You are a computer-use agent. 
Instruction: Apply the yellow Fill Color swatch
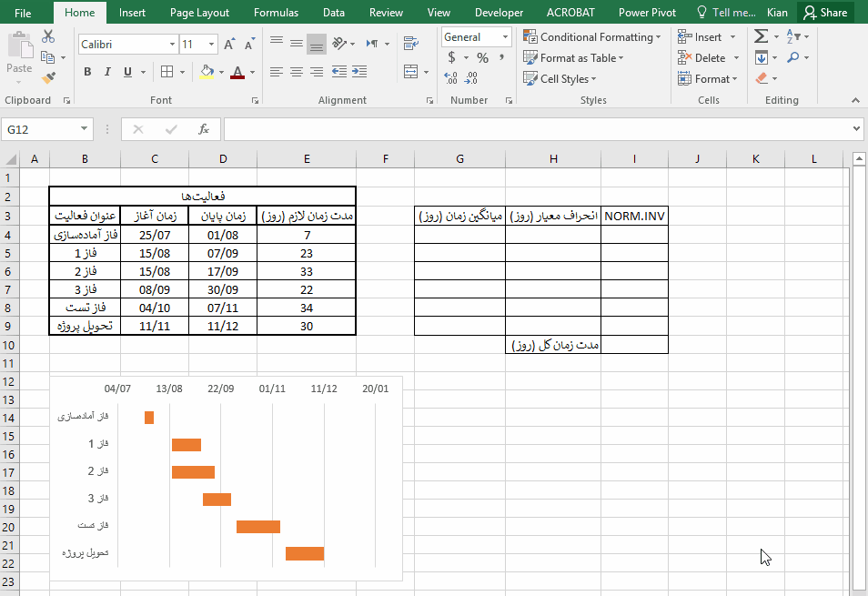tap(207, 72)
